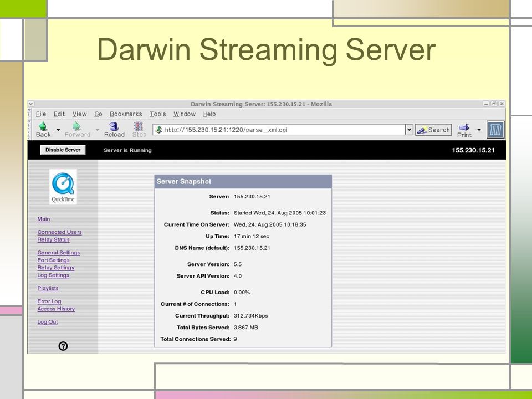Click the 155.230.15.21 address in black header
Image resolution: width=532 pixels, height=399 pixels.
(473, 150)
